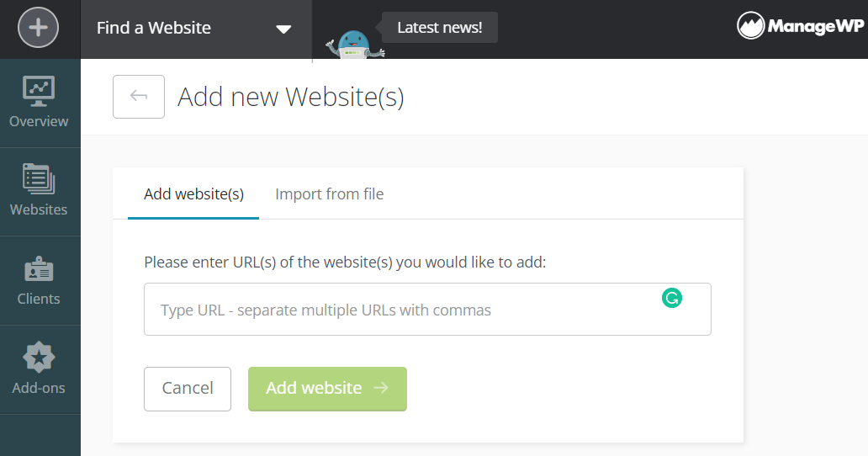Click the Add new Website(s) page heading

pyautogui.click(x=290, y=97)
